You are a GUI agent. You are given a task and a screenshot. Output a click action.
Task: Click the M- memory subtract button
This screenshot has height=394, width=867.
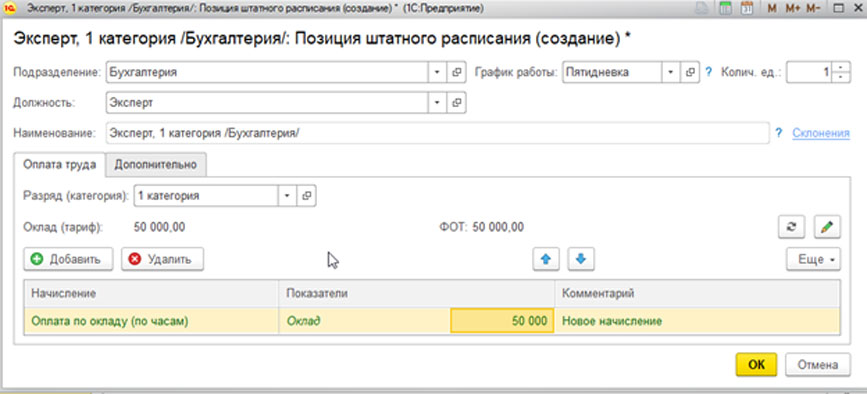pos(813,9)
